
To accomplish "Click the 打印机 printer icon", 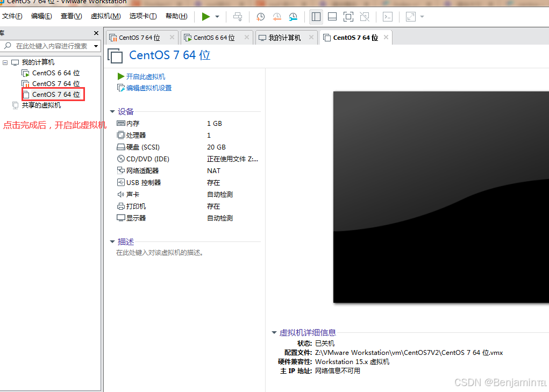I will click(x=121, y=206).
